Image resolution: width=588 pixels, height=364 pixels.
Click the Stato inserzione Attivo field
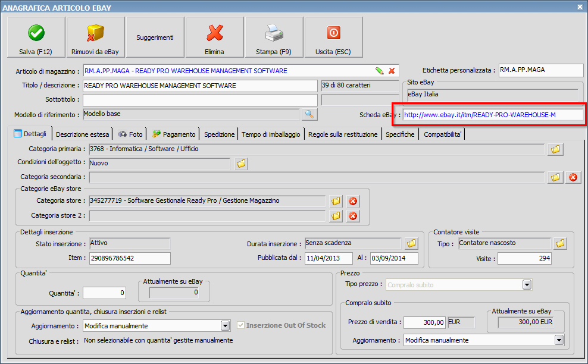coord(130,243)
